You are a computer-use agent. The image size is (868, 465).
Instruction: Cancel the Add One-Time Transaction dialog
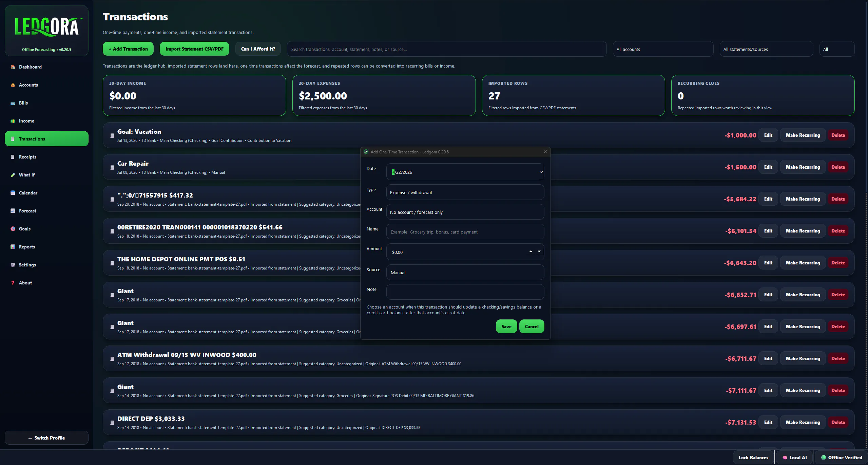click(532, 327)
